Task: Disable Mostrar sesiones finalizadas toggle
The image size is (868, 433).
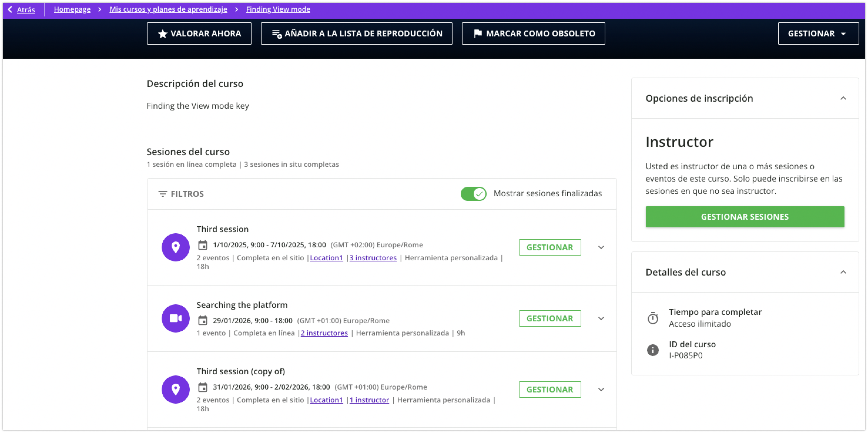Action: pos(473,194)
